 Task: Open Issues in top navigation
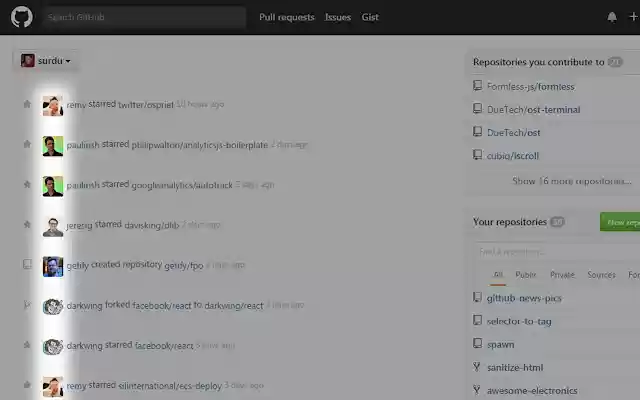point(338,17)
